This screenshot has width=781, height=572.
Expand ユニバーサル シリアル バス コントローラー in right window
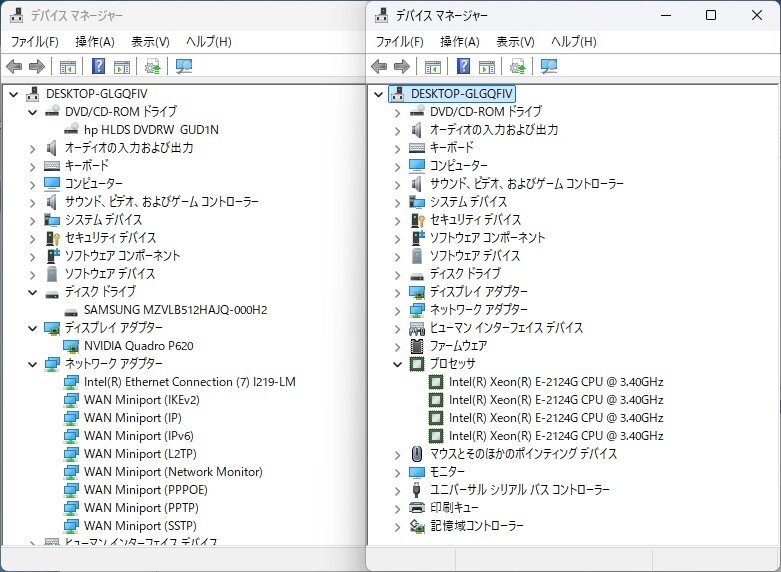[397, 490]
